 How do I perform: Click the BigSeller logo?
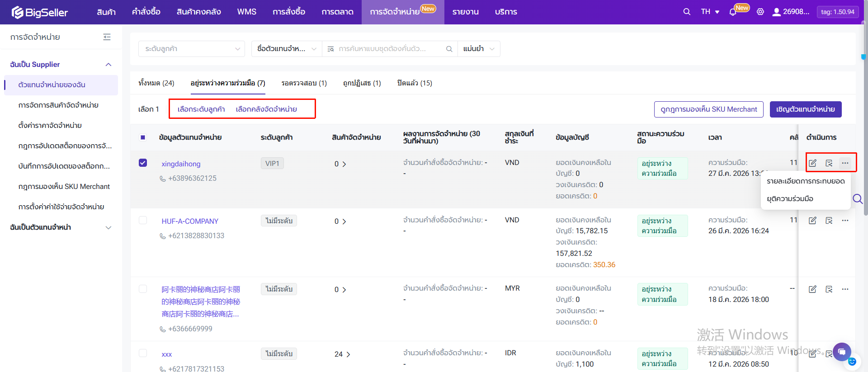[40, 12]
